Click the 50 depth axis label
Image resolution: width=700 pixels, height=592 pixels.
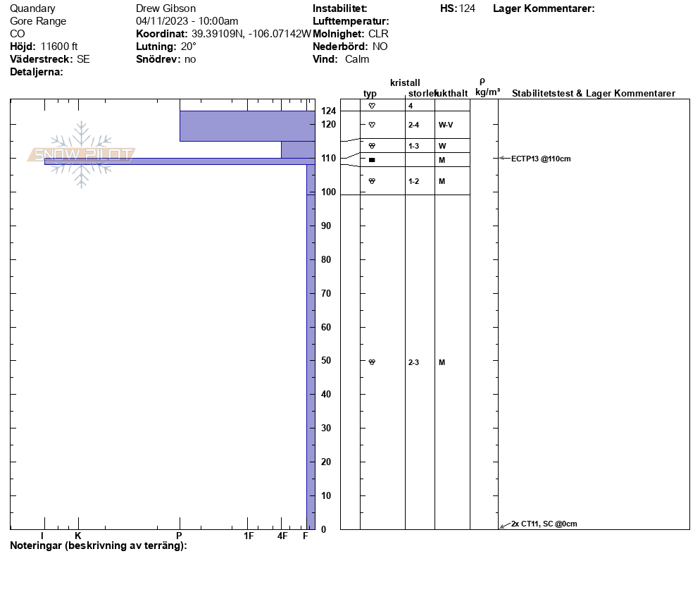click(326, 360)
